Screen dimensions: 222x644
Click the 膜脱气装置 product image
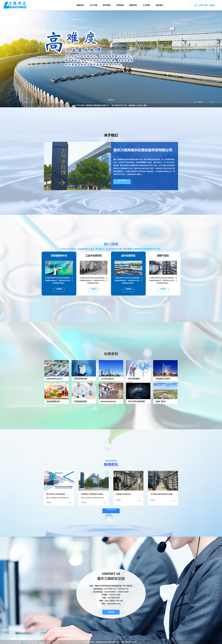(163, 268)
